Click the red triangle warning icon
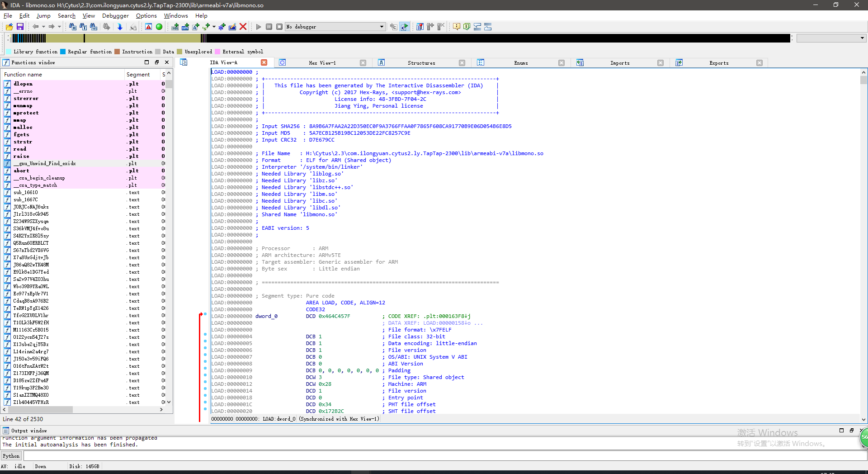The image size is (868, 474). [x=148, y=27]
